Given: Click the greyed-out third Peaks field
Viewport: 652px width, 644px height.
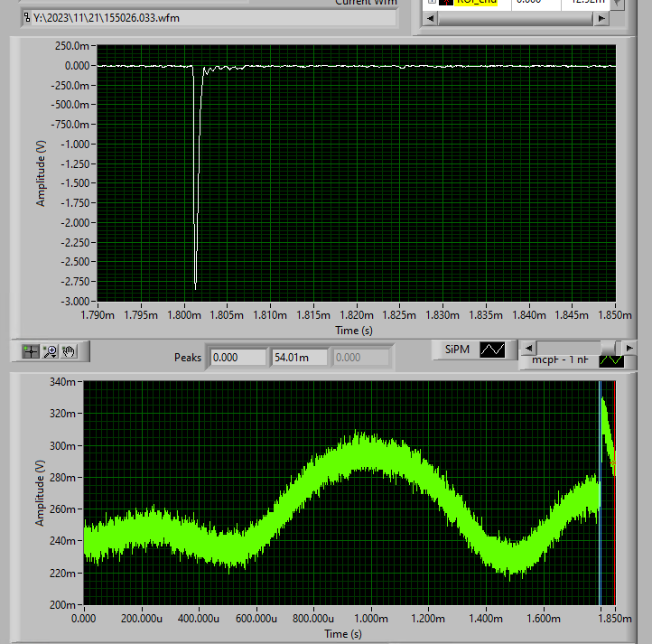Looking at the screenshot, I should click(x=360, y=358).
